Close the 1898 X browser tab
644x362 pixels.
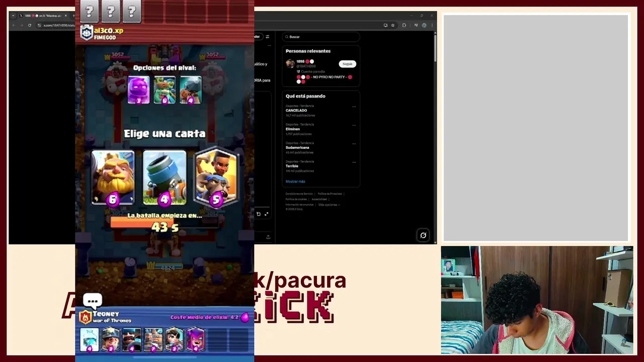pos(65,16)
